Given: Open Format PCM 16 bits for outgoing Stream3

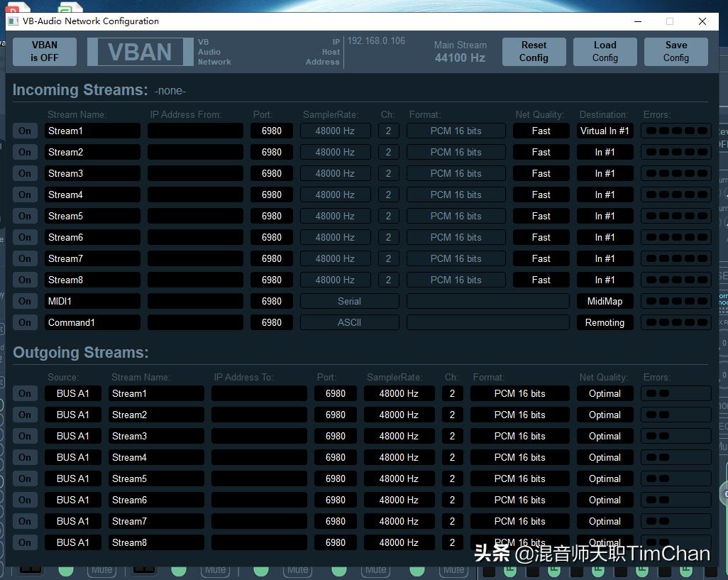Looking at the screenshot, I should point(519,437).
